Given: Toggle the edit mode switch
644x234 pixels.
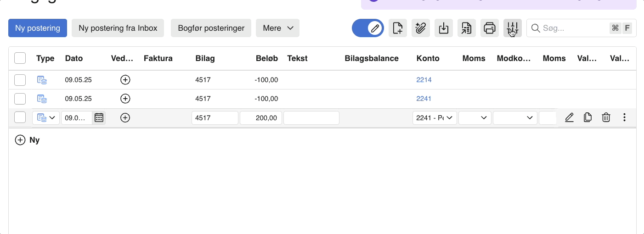Looking at the screenshot, I should tap(368, 28).
